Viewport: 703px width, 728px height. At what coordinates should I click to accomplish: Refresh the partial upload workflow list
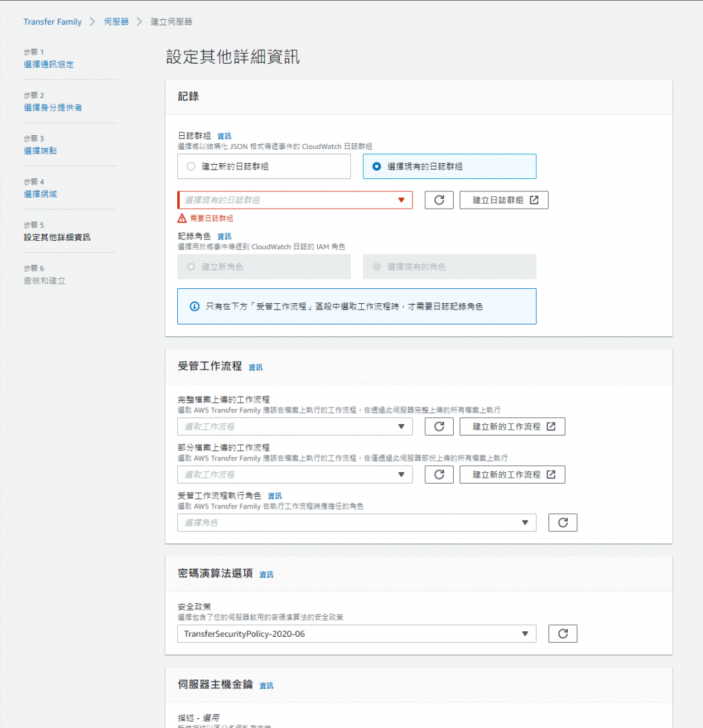pyautogui.click(x=439, y=475)
